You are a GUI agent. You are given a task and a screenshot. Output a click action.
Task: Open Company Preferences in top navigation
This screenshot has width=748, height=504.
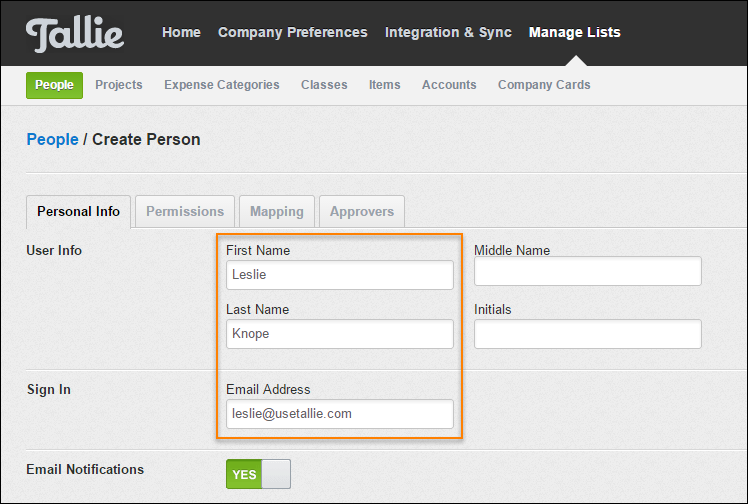click(x=292, y=32)
